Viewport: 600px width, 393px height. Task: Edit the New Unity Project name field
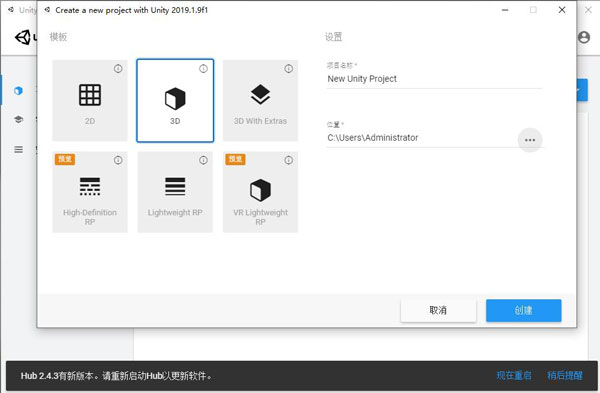point(434,79)
